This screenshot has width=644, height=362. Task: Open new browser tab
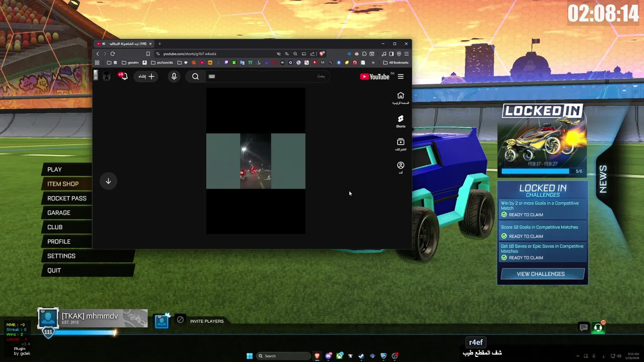(x=159, y=44)
